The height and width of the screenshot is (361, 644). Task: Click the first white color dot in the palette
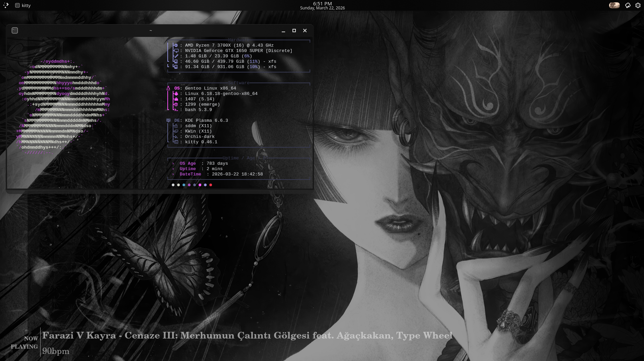173,185
